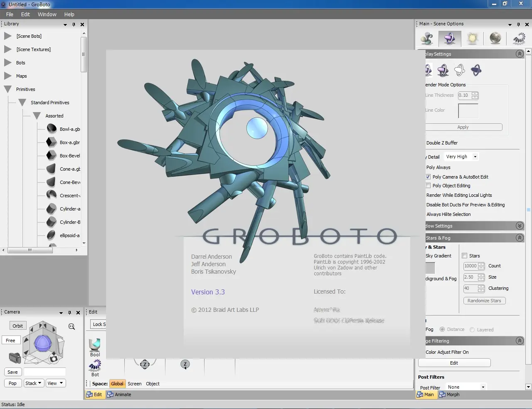532x409 pixels.
Task: Click the Save camera button
Action: [x=12, y=372]
